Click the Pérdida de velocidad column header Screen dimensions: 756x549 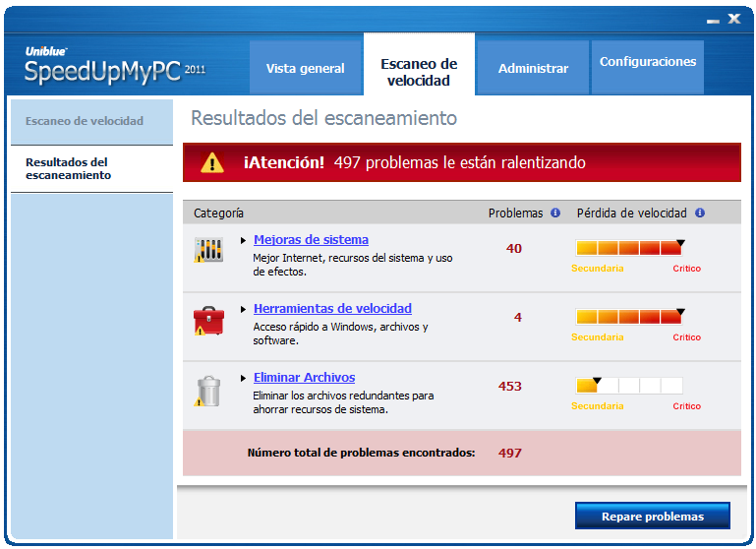631,213
